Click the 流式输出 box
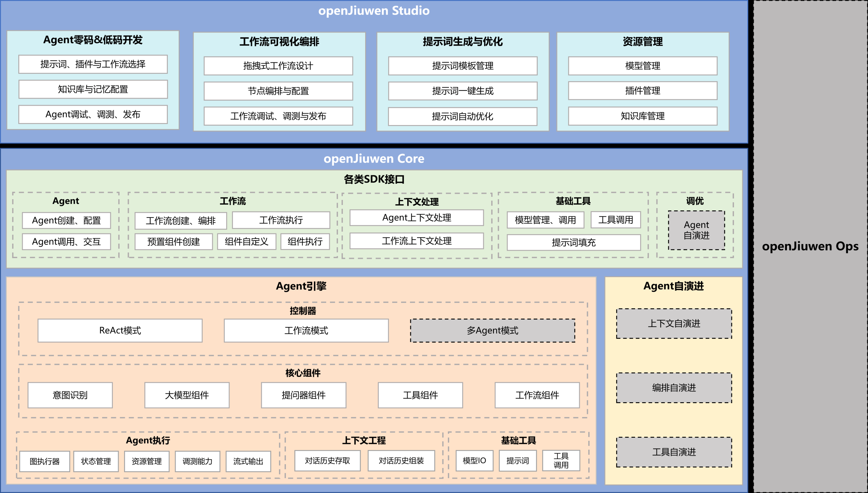 pyautogui.click(x=248, y=461)
